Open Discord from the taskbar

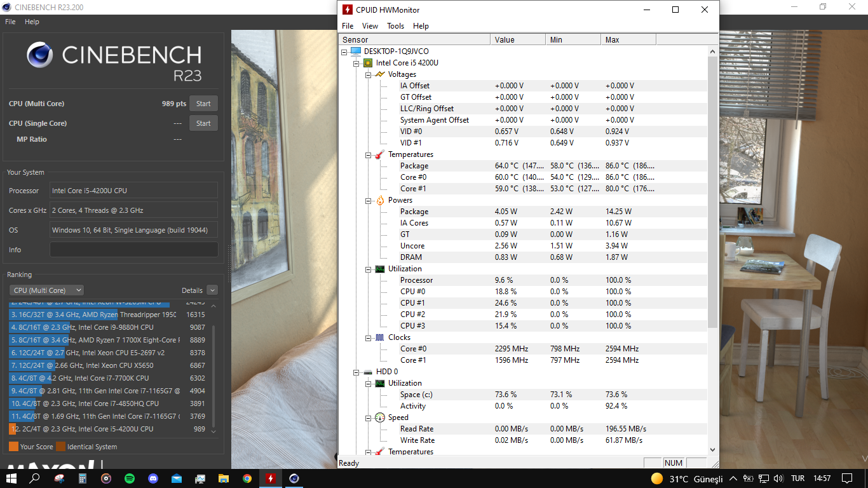pos(153,478)
